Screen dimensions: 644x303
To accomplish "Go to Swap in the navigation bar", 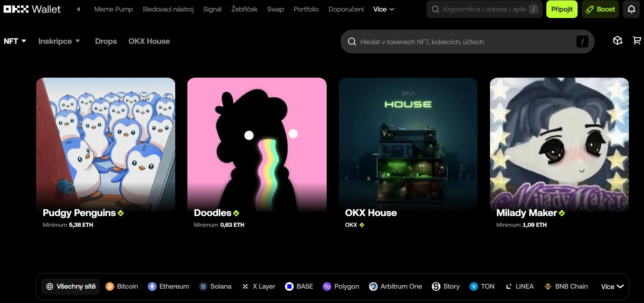I will click(275, 9).
